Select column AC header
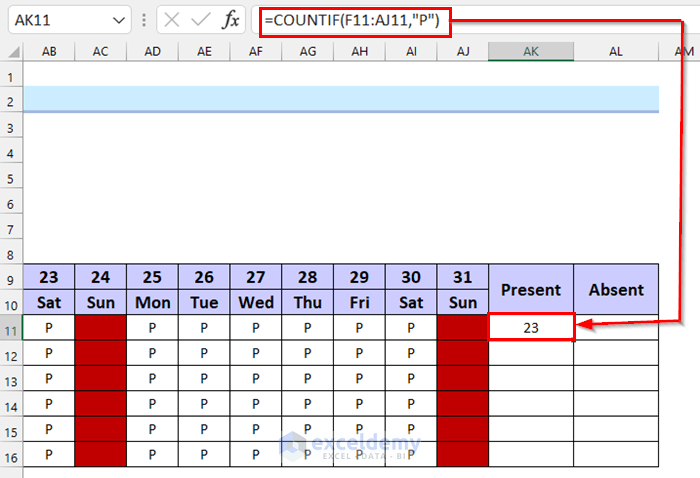700x478 pixels. point(100,52)
